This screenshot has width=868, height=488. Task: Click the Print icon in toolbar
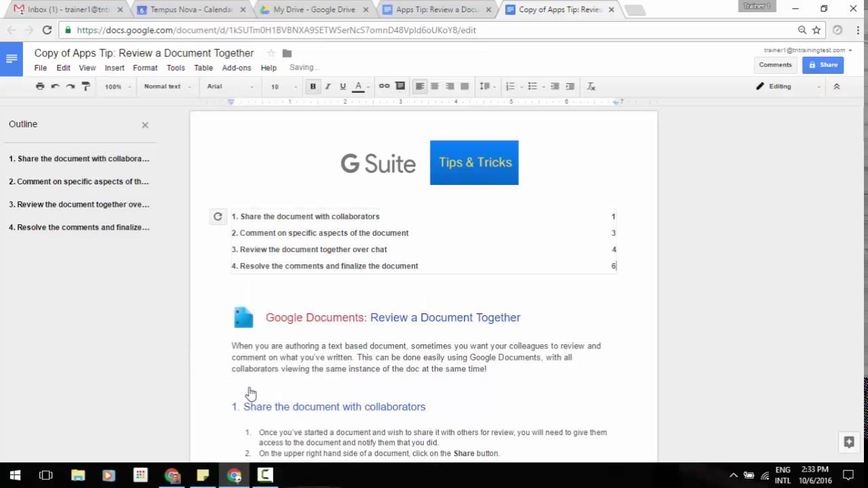tap(40, 86)
